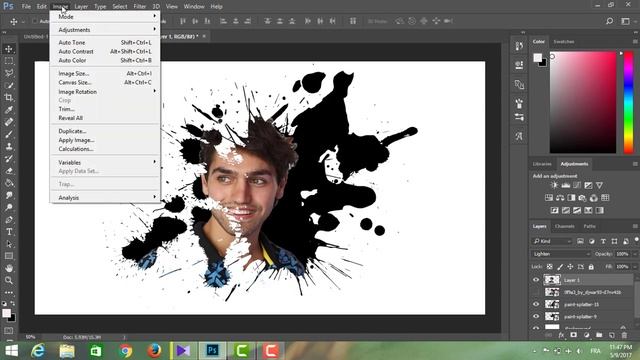The width and height of the screenshot is (640, 360).
Task: Select the Crop tool
Action: [9, 98]
